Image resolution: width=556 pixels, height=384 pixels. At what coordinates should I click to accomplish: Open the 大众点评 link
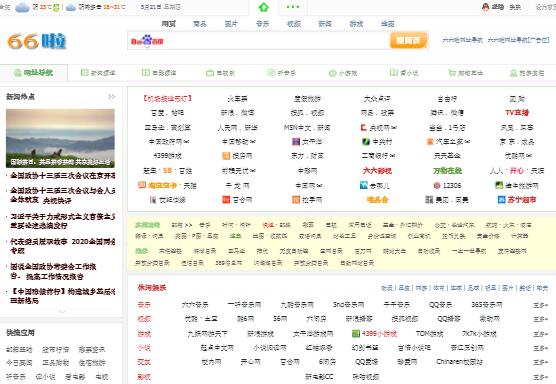click(377, 99)
